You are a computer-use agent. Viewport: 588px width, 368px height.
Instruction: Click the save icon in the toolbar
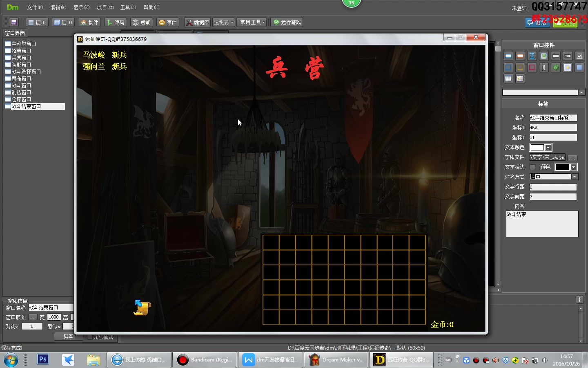[14, 22]
